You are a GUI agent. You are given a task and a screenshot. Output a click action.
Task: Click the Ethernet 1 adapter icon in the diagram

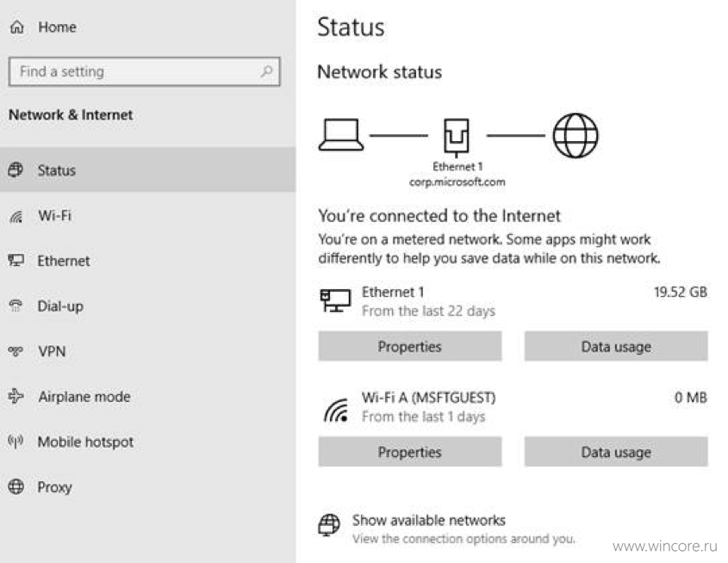point(457,138)
